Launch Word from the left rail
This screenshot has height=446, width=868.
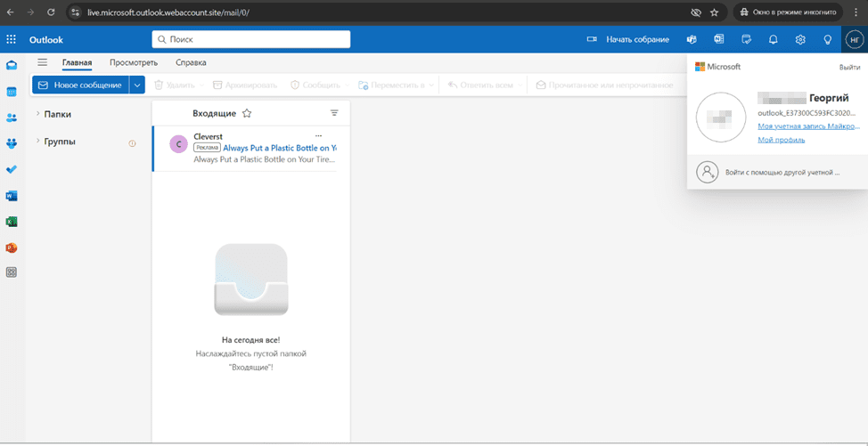click(x=11, y=196)
